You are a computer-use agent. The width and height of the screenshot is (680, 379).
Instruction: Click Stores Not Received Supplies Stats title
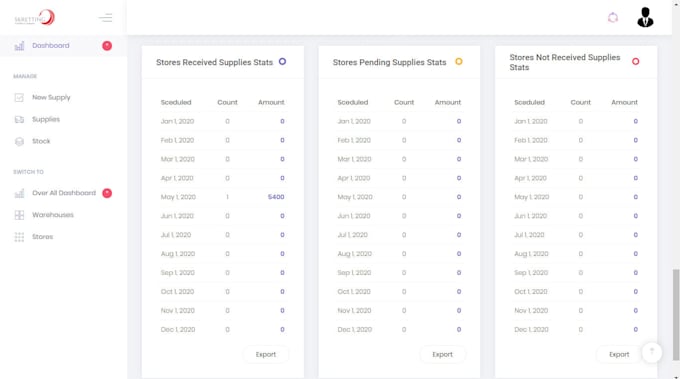pyautogui.click(x=565, y=62)
